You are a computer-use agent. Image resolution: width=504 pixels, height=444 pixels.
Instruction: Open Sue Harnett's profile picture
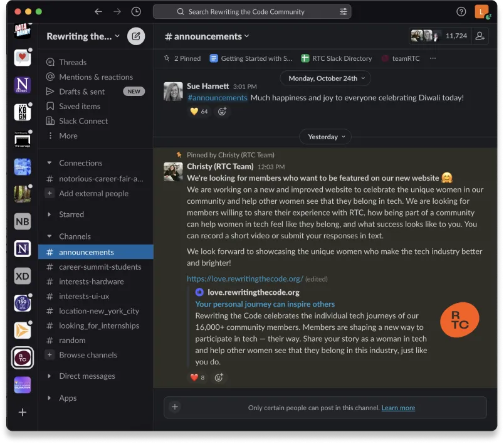(x=173, y=92)
